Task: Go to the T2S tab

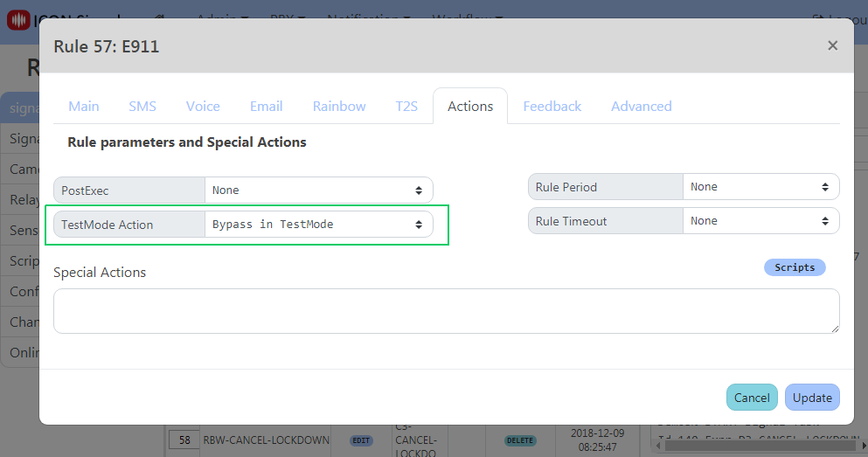Action: pos(406,106)
